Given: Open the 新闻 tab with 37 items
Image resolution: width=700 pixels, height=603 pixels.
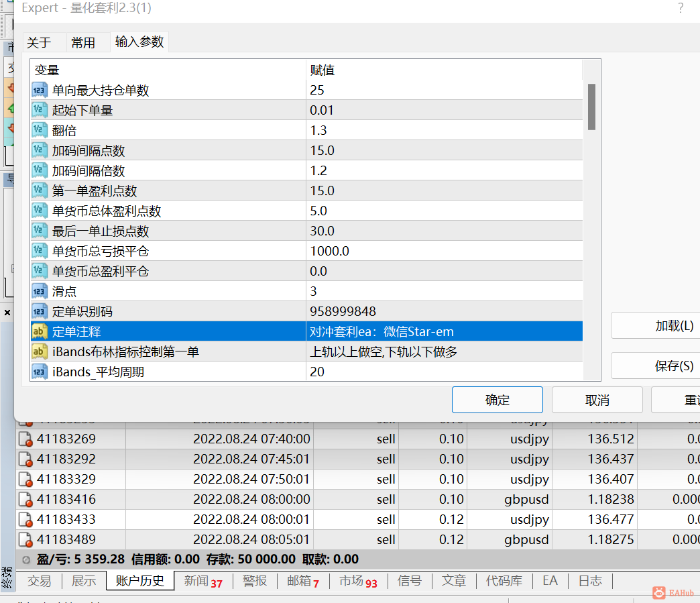Looking at the screenshot, I should pos(203,581).
